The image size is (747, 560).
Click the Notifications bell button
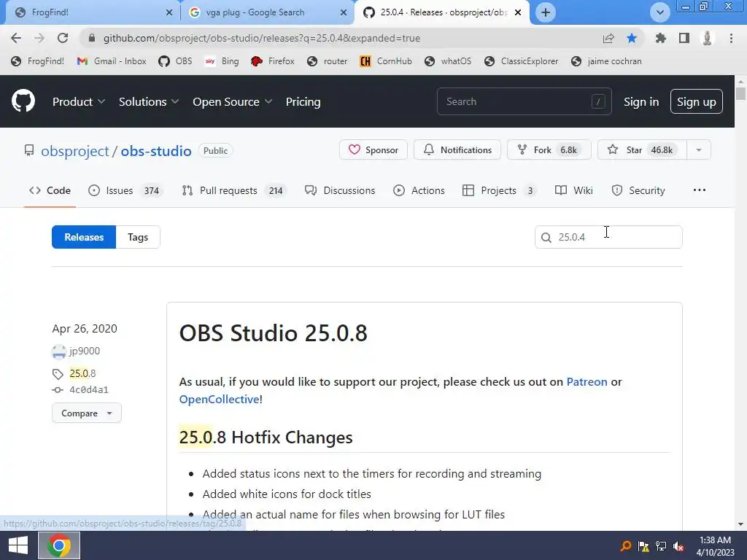point(457,149)
